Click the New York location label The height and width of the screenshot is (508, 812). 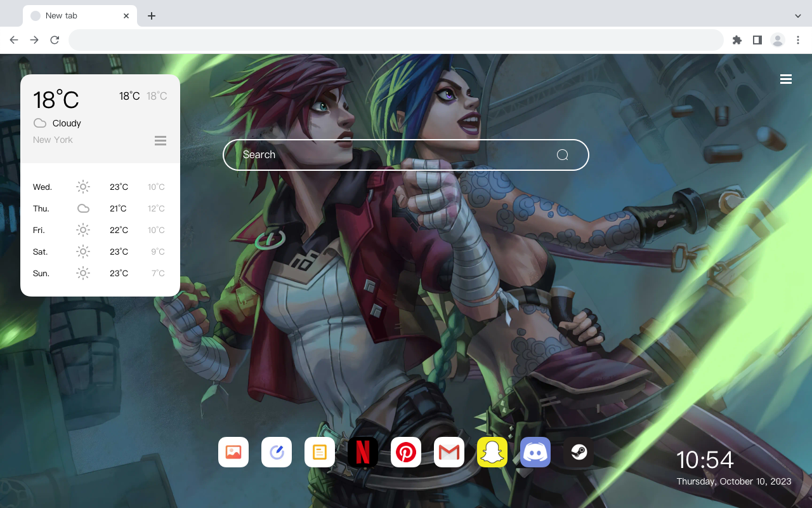coord(53,140)
